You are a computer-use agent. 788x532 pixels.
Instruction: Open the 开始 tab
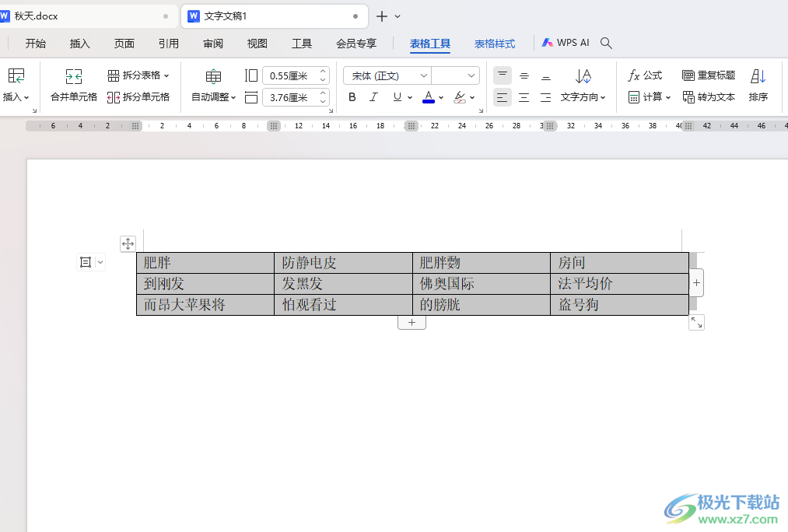tap(36, 44)
